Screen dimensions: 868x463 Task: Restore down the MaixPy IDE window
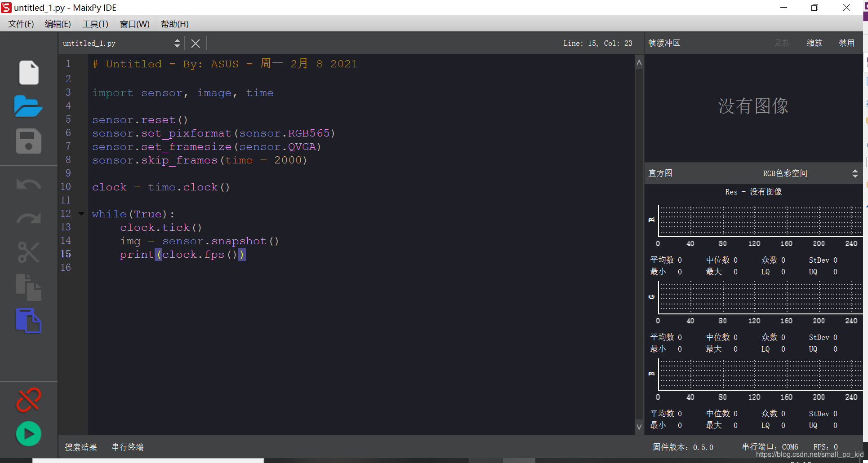[x=815, y=8]
